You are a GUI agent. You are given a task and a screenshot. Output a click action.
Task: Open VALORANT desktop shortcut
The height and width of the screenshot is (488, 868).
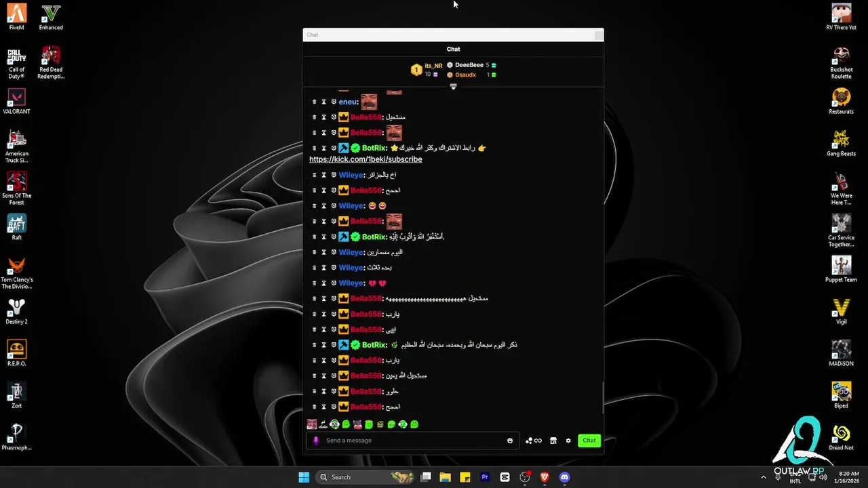(x=17, y=101)
